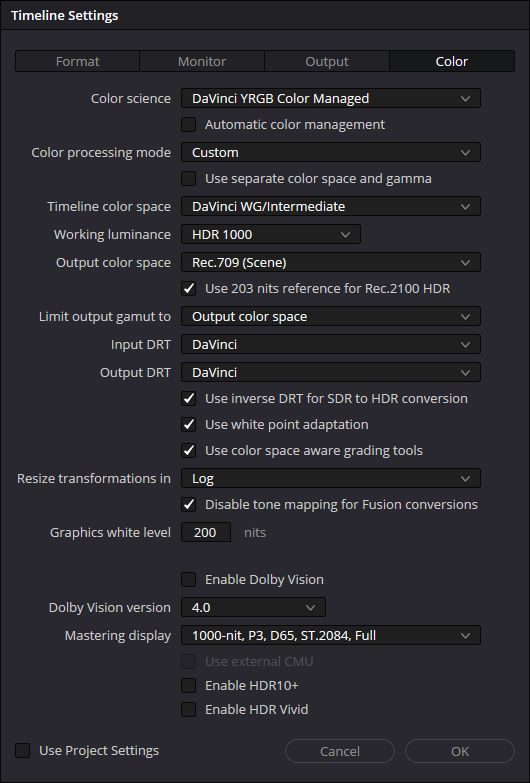Open the Color science dropdown
The image size is (530, 783).
pos(331,98)
